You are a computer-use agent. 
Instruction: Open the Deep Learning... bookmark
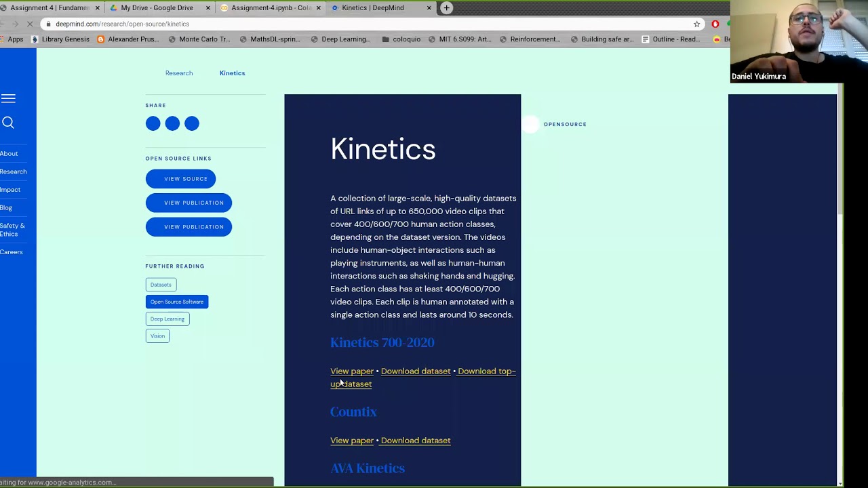tap(340, 39)
